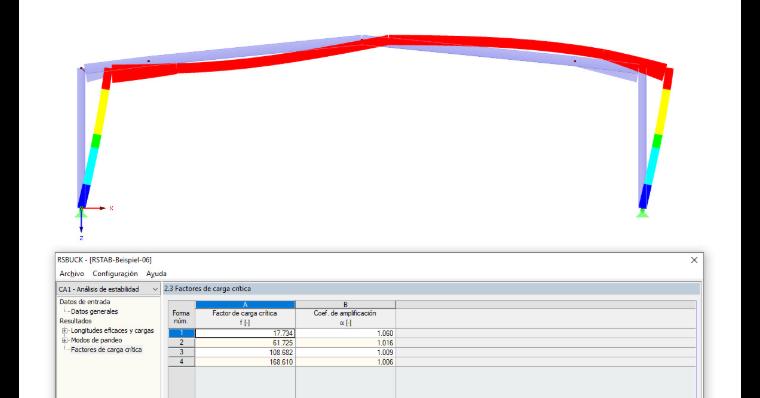
Task: Expand the Modos de pandeo node
Action: pyautogui.click(x=64, y=340)
